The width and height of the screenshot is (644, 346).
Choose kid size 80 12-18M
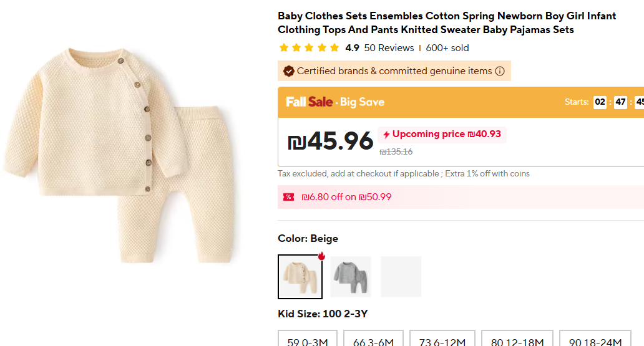pyautogui.click(x=517, y=339)
